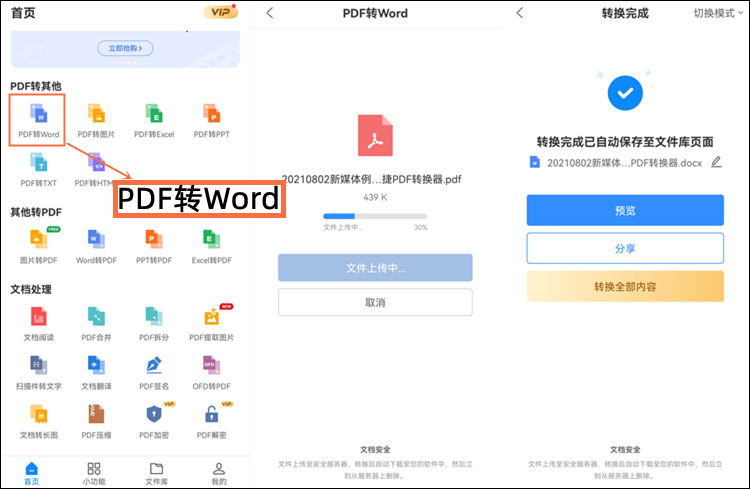Tap the 立即抢购 banner button
The image size is (750, 489).
pos(125,48)
